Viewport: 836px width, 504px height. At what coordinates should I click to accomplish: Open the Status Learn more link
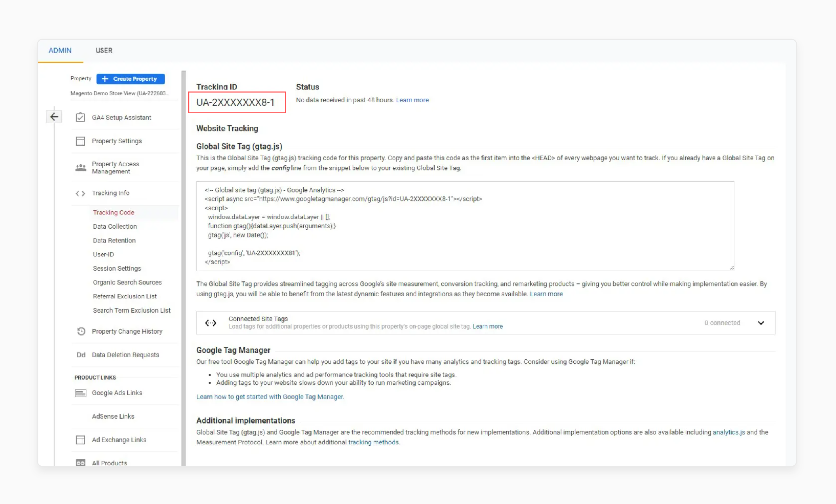(412, 100)
